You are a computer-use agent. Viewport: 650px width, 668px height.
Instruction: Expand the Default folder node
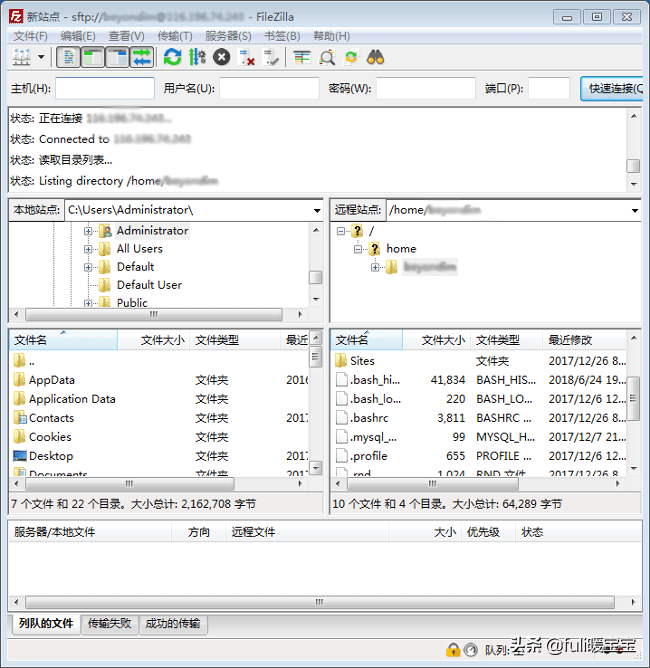88,267
